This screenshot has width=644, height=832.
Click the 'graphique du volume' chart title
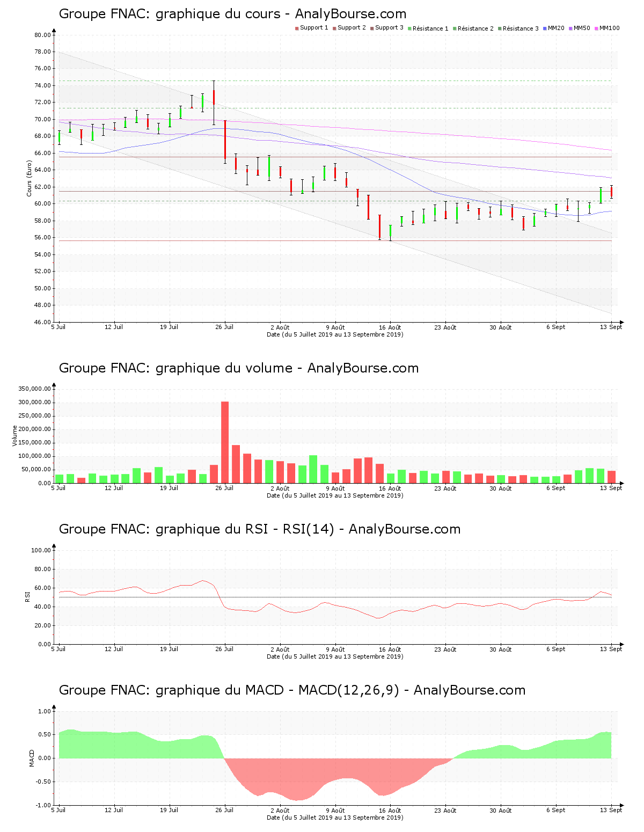[239, 368]
